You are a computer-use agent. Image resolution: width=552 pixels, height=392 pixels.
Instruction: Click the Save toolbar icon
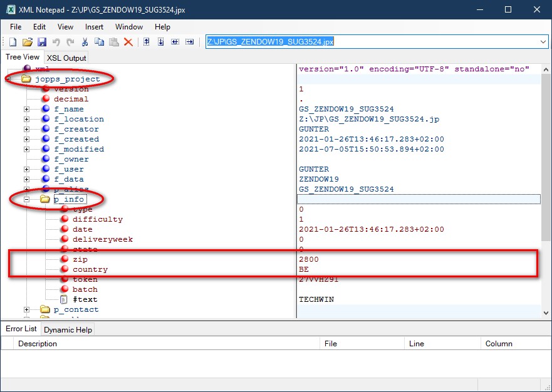(42, 42)
